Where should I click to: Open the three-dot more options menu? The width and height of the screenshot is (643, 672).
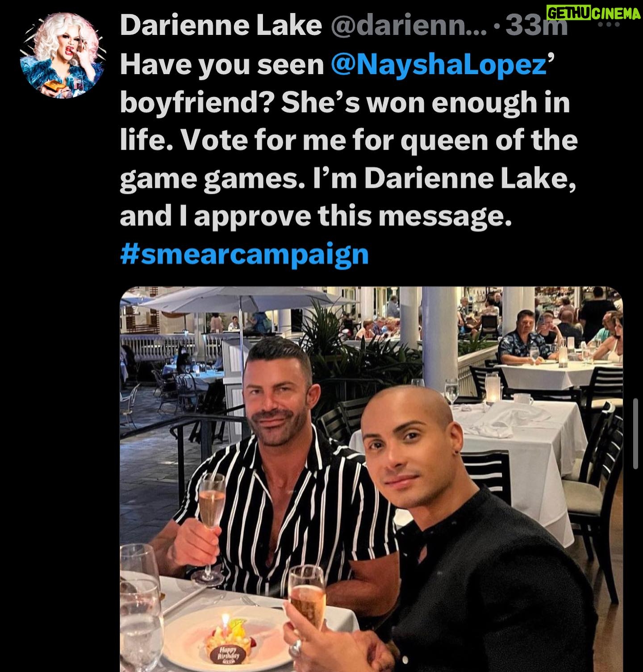[x=610, y=25]
